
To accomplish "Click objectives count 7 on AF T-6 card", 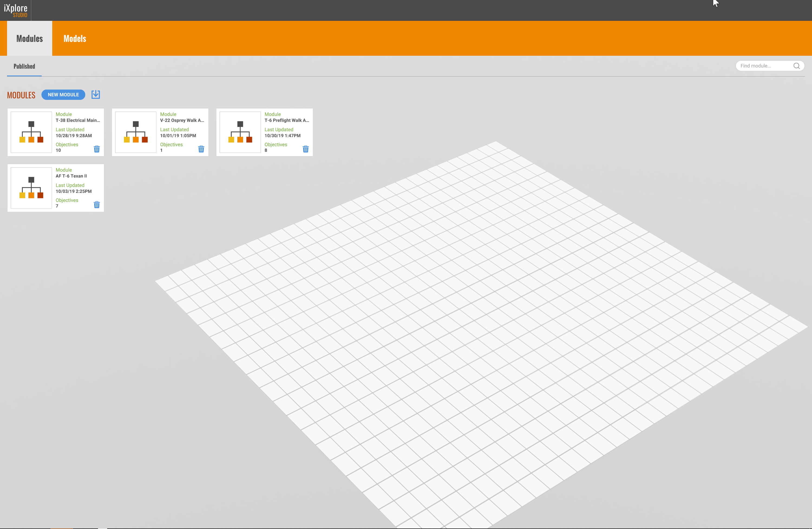I will pyautogui.click(x=57, y=206).
